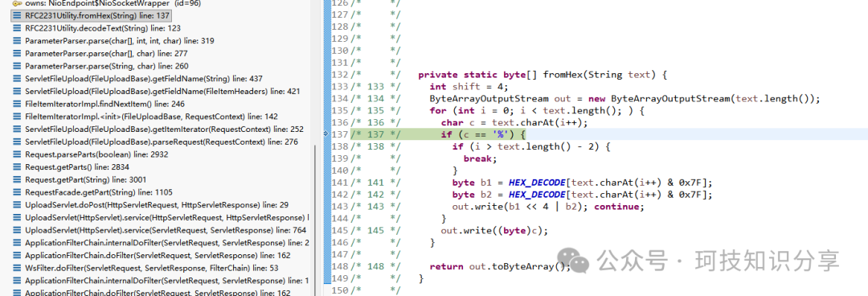Select the getItemIterator(RequestContext) line: 252 frame
Screen dimensions: 868x296
[165, 129]
